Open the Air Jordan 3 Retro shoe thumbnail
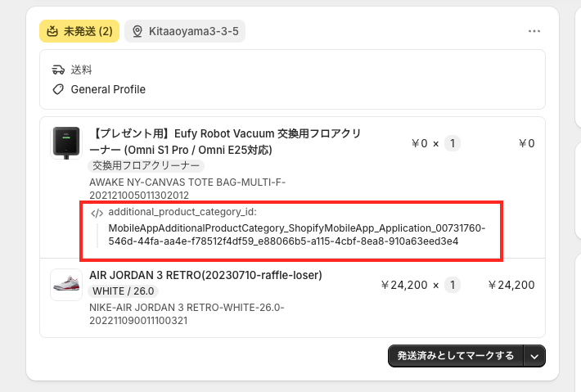Screen dimensions: 581x392 point(66,285)
